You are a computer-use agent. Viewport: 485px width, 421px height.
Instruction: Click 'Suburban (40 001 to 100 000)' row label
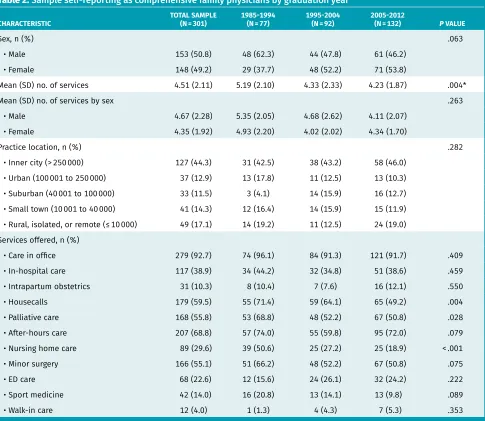tap(61, 194)
